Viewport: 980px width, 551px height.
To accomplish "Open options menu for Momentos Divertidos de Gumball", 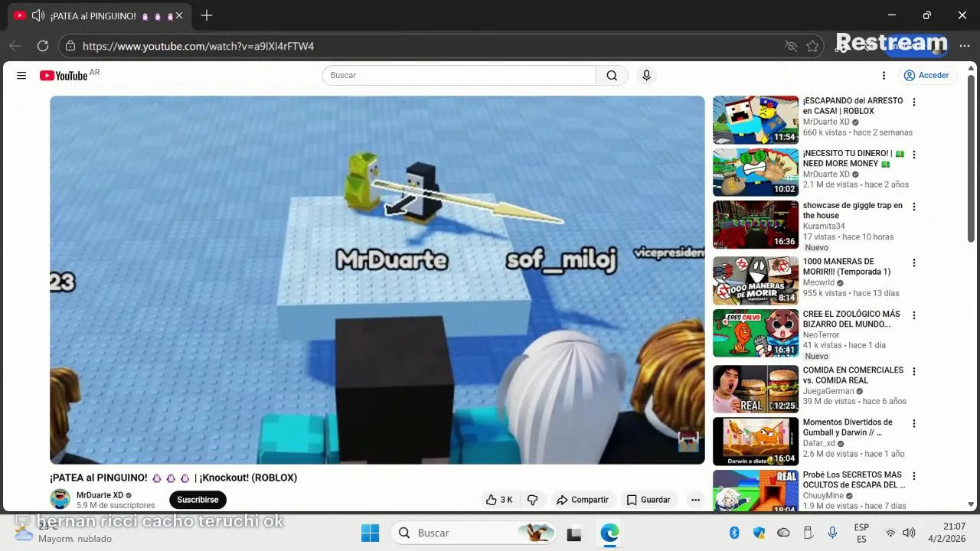I will 913,423.
